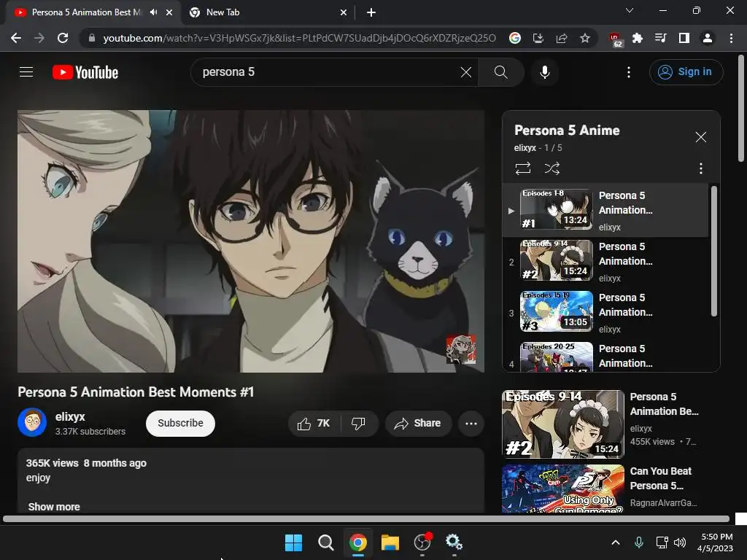Image resolution: width=747 pixels, height=560 pixels.
Task: Click the search magnifier button
Action: 500,72
